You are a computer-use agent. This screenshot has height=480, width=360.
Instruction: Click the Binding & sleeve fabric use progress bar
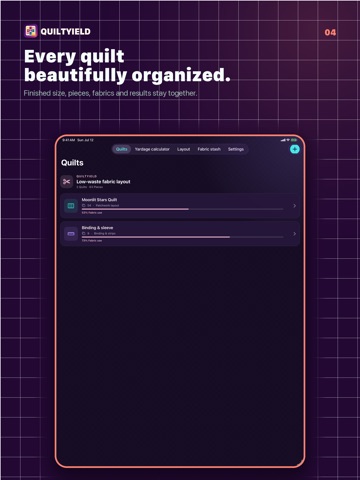point(183,237)
